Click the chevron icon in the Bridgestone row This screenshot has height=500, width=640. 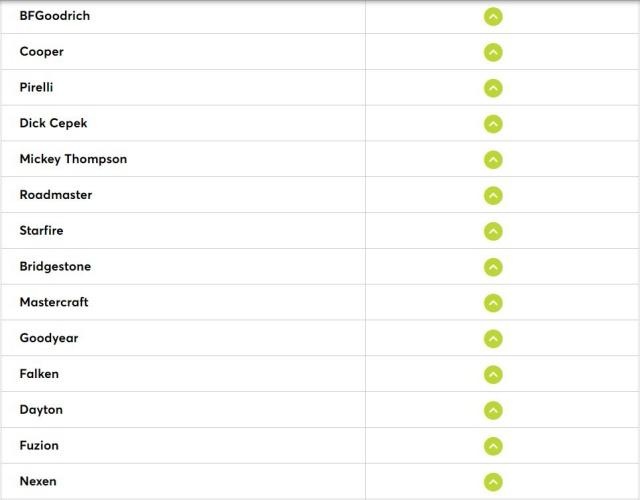493,267
